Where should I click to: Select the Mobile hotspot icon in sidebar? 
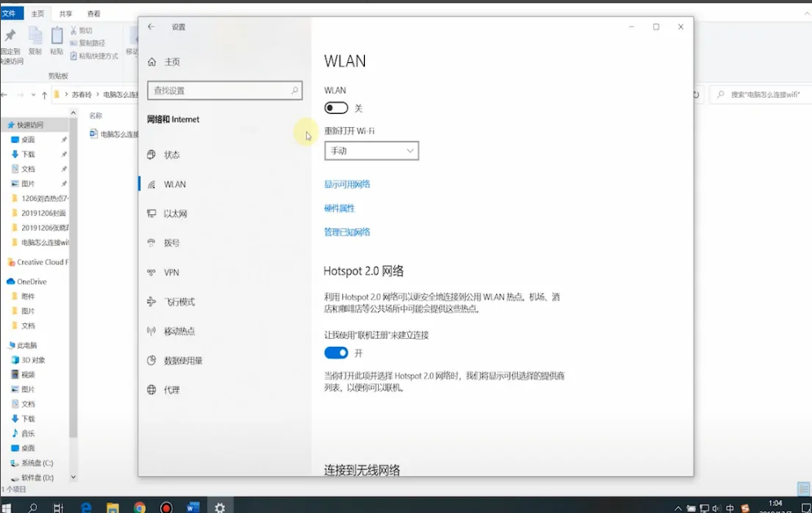151,331
